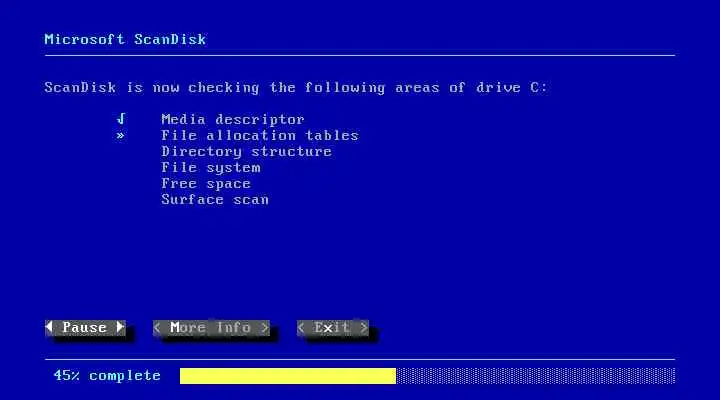720x400 pixels.
Task: Select the File allocation tables item
Action: click(260, 135)
